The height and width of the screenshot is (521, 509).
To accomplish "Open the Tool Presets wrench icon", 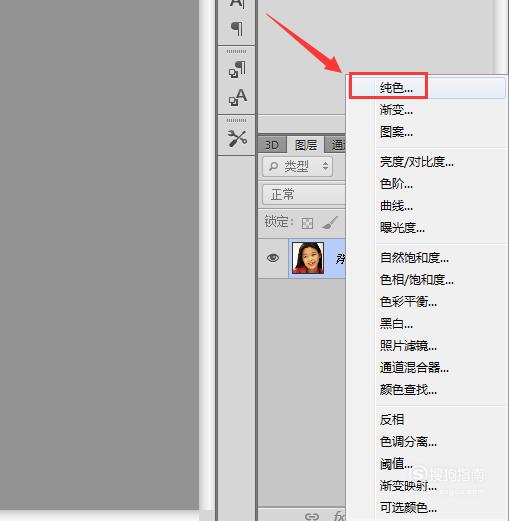I will pos(237,138).
